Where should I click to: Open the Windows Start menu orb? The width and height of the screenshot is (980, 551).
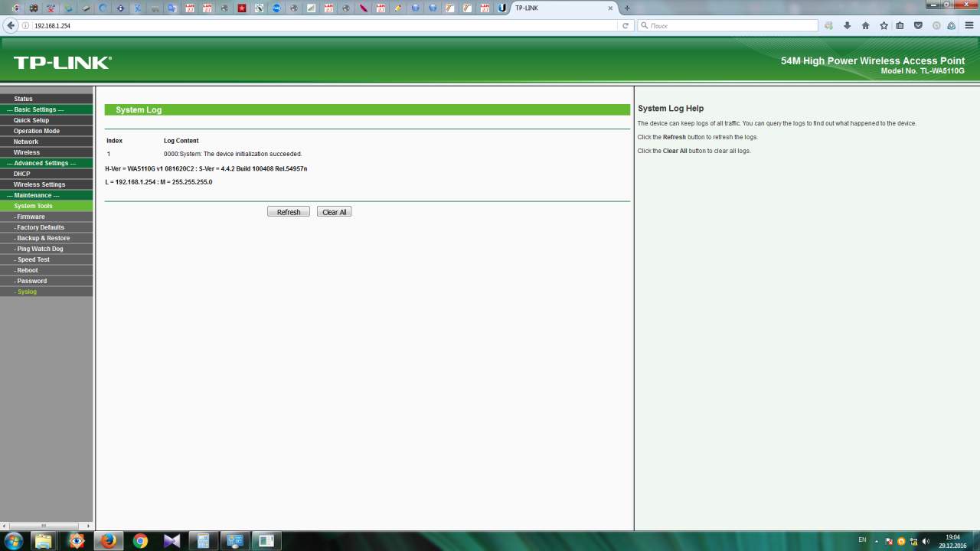[x=13, y=541]
